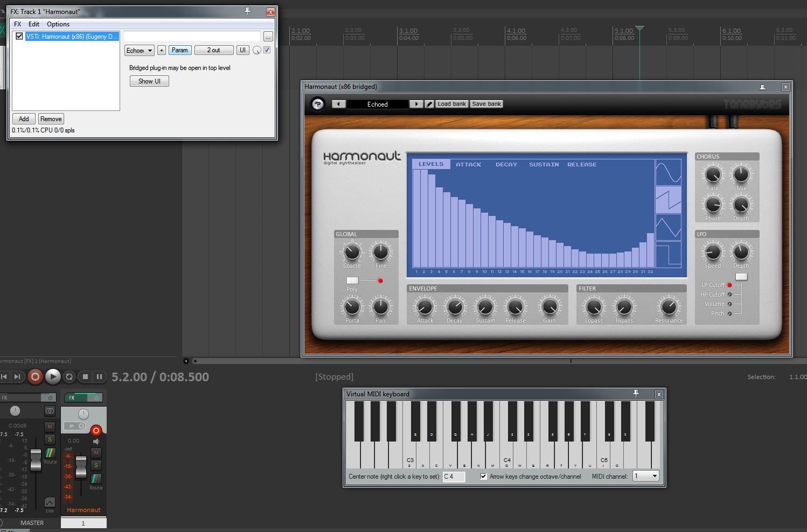Viewport: 807px width, 532px height.
Task: Click the Load bank button
Action: point(451,104)
